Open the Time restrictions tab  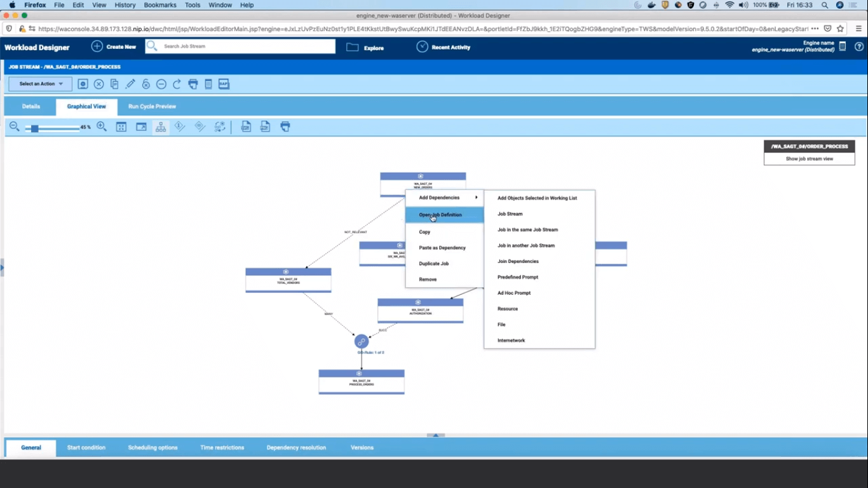(x=222, y=448)
